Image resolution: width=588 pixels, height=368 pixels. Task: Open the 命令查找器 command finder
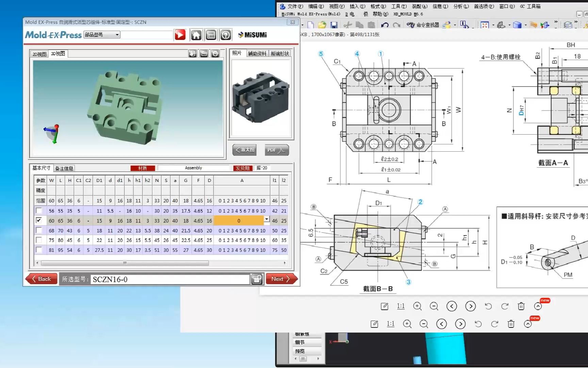(423, 25)
